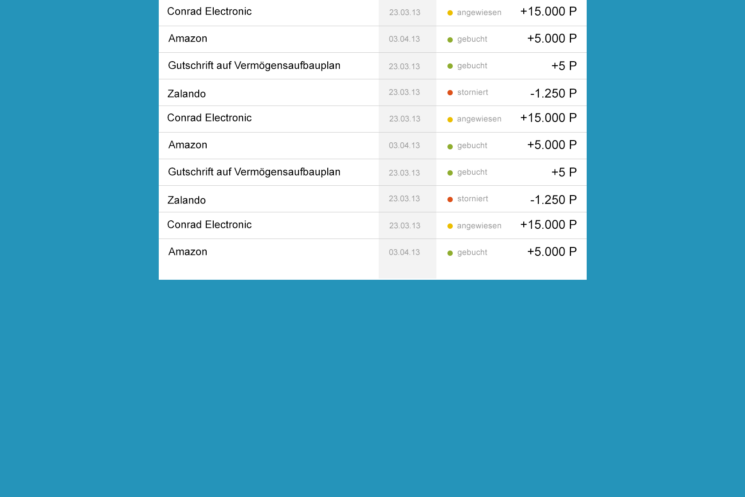The image size is (745, 497).
Task: Click the angewiesen label in the middle Conrad row
Action: (x=479, y=119)
